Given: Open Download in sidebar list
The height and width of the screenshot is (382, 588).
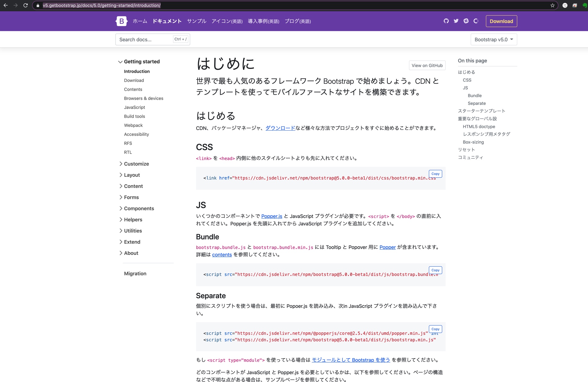Looking at the screenshot, I should tap(134, 80).
